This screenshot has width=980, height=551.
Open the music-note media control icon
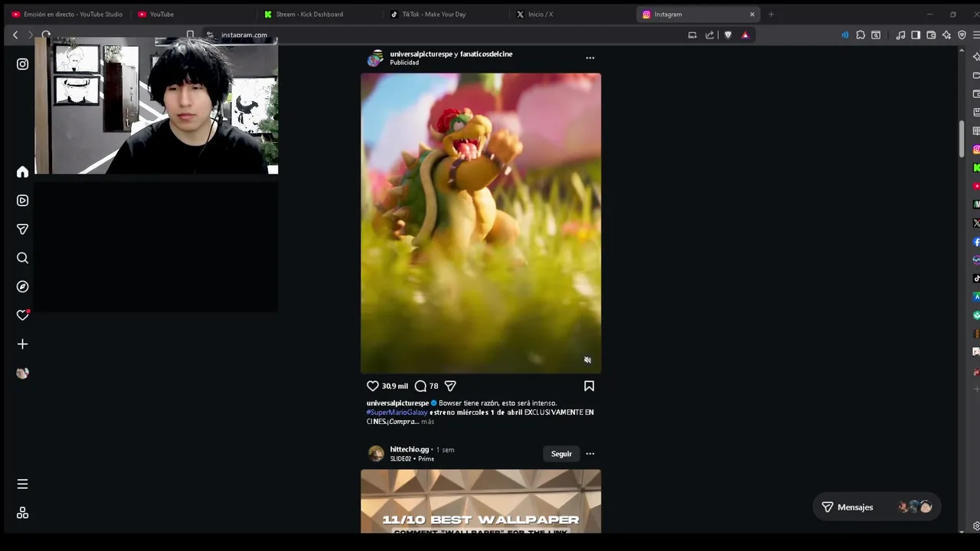point(900,34)
